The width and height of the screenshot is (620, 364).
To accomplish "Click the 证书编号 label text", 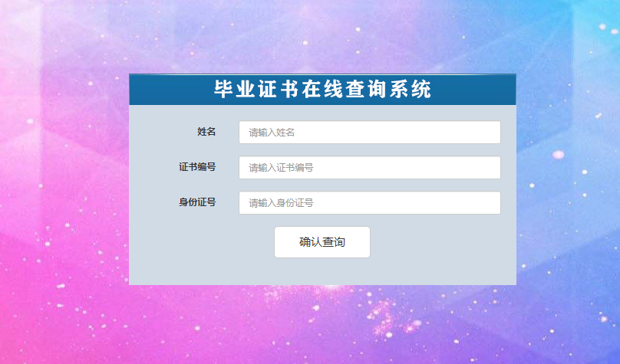I will pyautogui.click(x=197, y=167).
